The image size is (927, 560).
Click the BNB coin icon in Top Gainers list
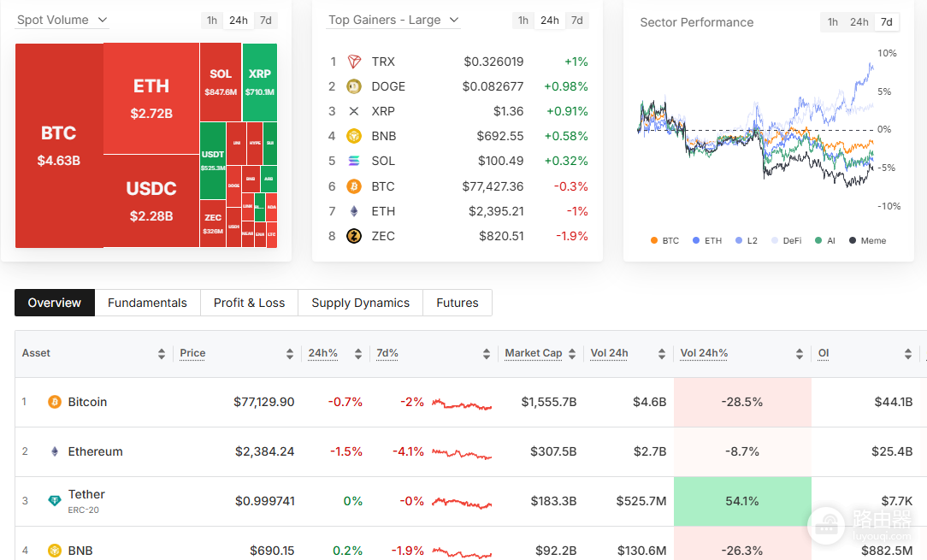tap(354, 136)
